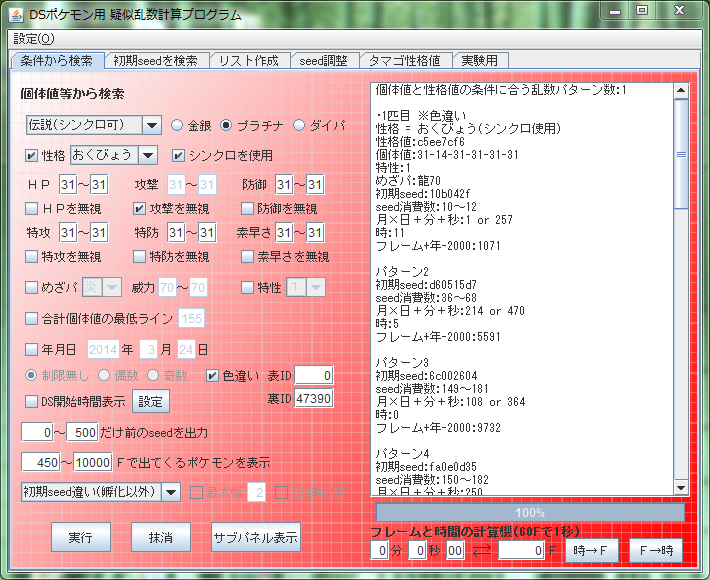Toggle the 性格 checkbox
The height and width of the screenshot is (580, 710).
point(31,156)
